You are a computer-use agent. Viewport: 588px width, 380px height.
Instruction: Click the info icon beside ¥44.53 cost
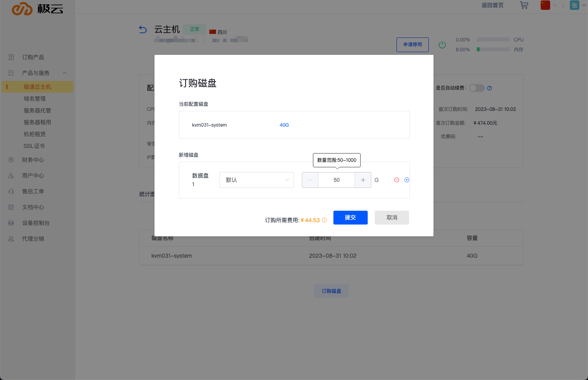(x=324, y=220)
